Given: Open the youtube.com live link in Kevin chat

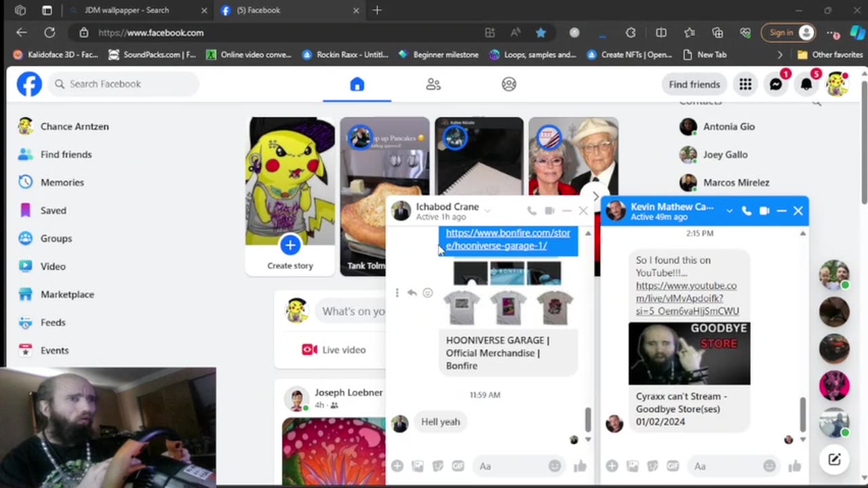Looking at the screenshot, I should click(x=687, y=298).
